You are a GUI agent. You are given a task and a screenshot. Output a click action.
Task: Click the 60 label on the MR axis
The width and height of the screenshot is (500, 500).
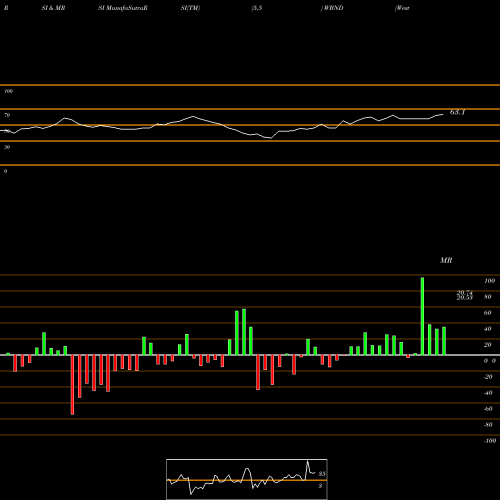point(488,313)
